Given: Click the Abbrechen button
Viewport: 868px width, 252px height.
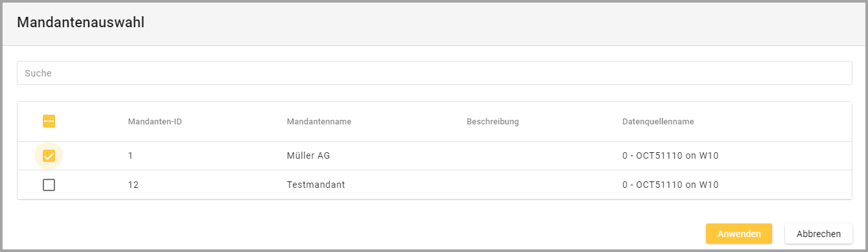Looking at the screenshot, I should [819, 234].
